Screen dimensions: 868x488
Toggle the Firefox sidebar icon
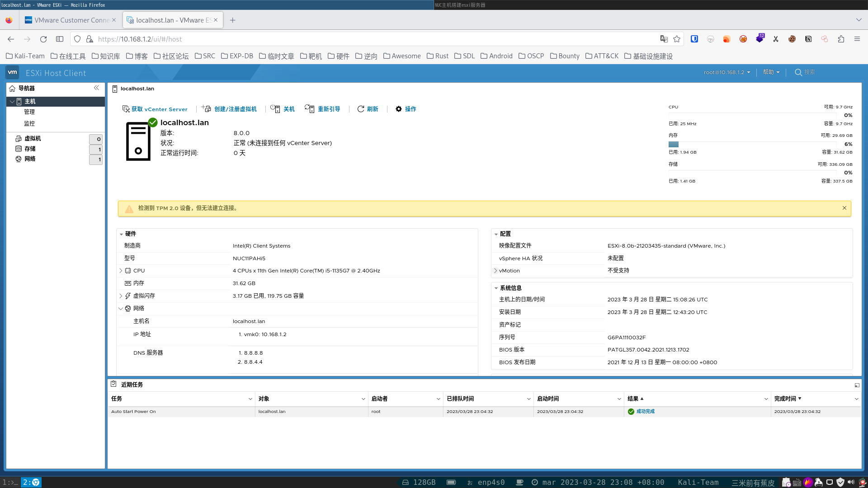pyautogui.click(x=60, y=39)
